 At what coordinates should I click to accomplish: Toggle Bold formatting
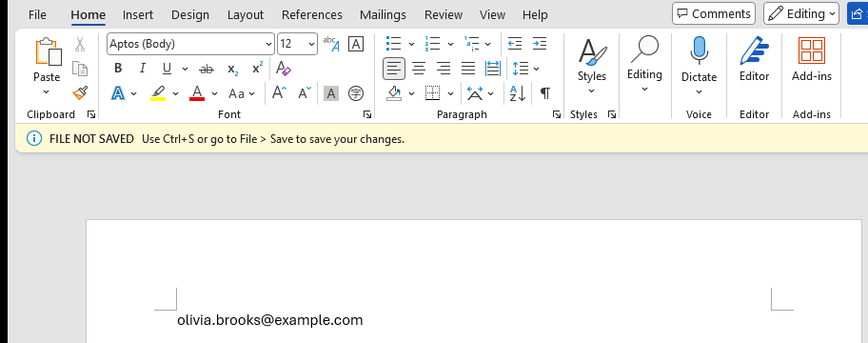(x=118, y=69)
